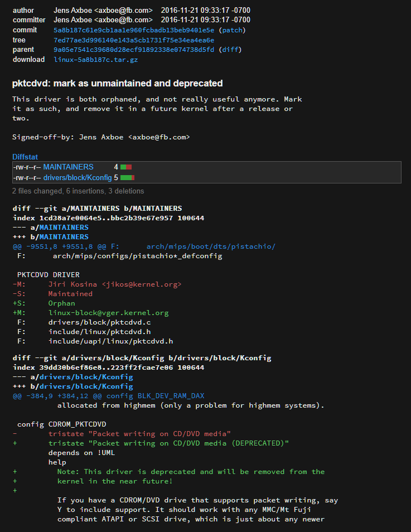Click '2 files changed, 6 insertions, 3 deletions'
This screenshot has height=532, width=411.
click(x=78, y=191)
